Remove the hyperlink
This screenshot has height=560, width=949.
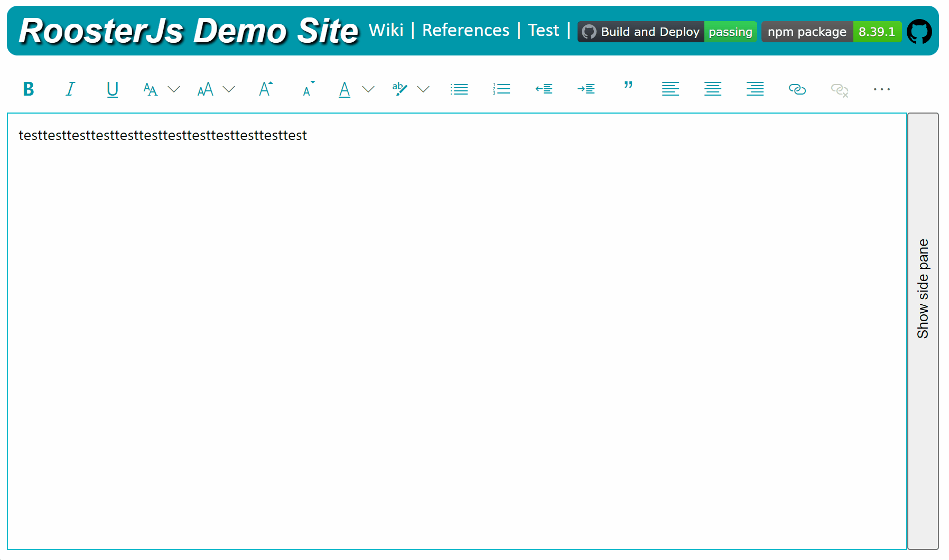click(x=839, y=89)
